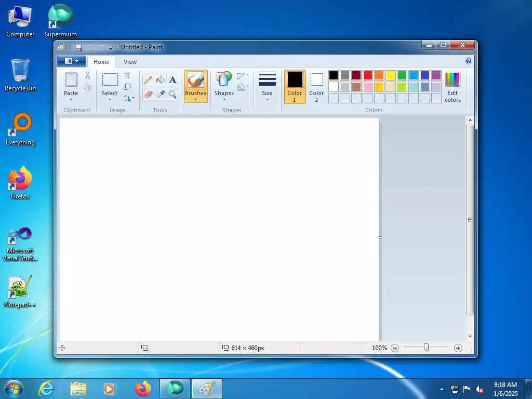Click the Select rectangle icon

110,80
